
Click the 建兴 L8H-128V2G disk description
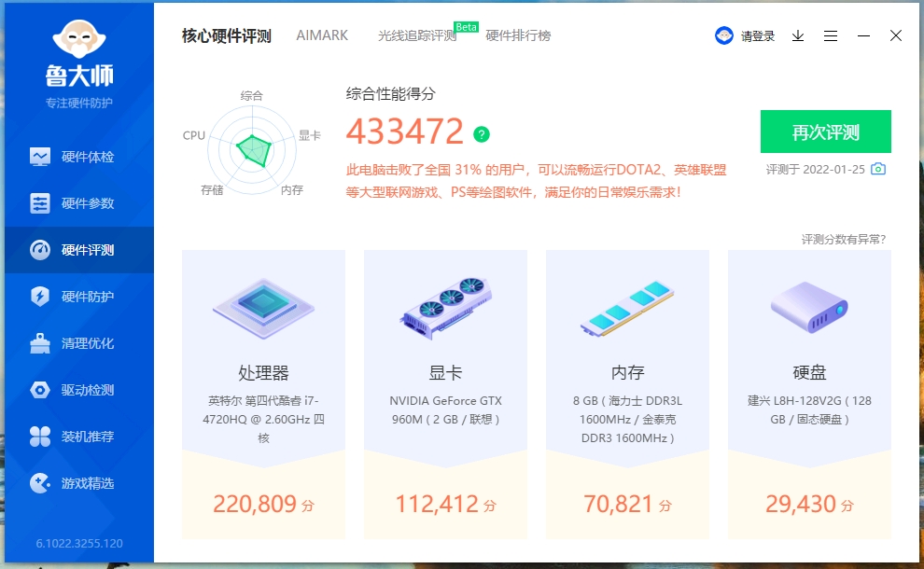810,410
